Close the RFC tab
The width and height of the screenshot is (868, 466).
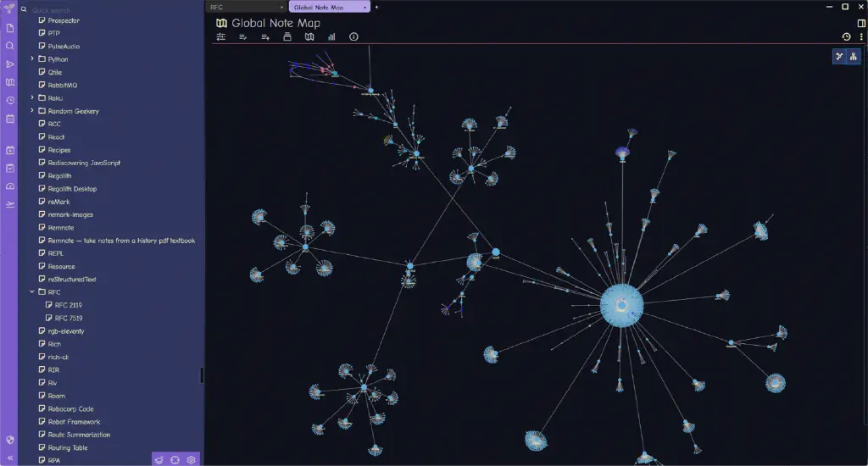pyautogui.click(x=281, y=7)
